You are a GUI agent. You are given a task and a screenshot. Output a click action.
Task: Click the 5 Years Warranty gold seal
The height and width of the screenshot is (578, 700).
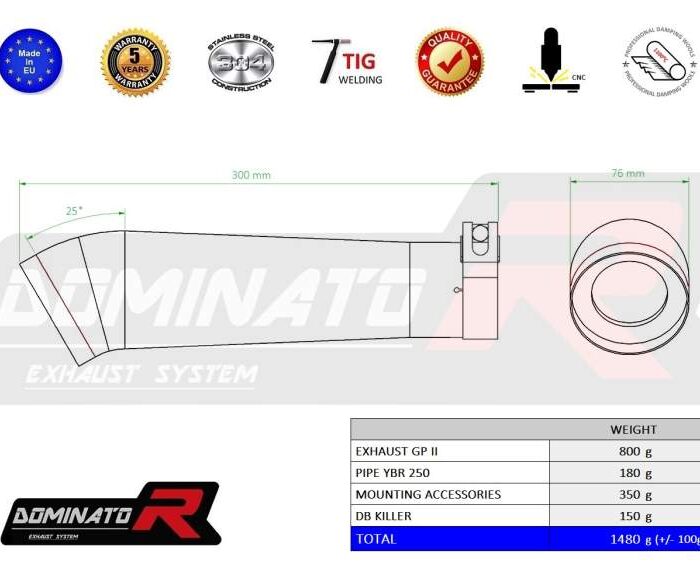coord(135,62)
